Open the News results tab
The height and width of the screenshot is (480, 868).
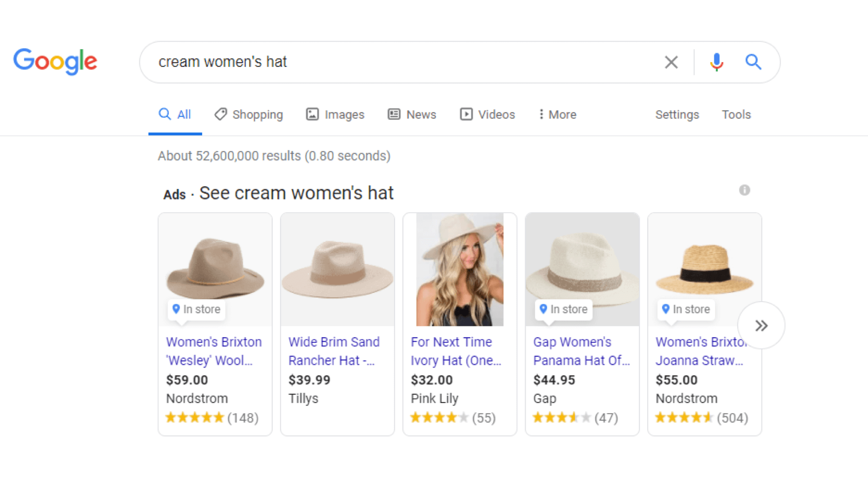(412, 115)
